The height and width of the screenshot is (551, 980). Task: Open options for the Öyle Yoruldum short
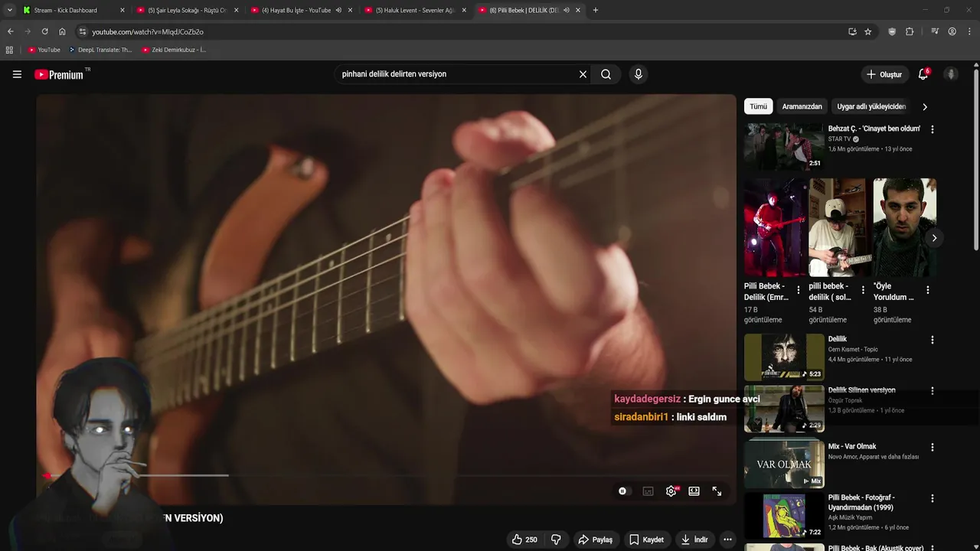coord(927,291)
